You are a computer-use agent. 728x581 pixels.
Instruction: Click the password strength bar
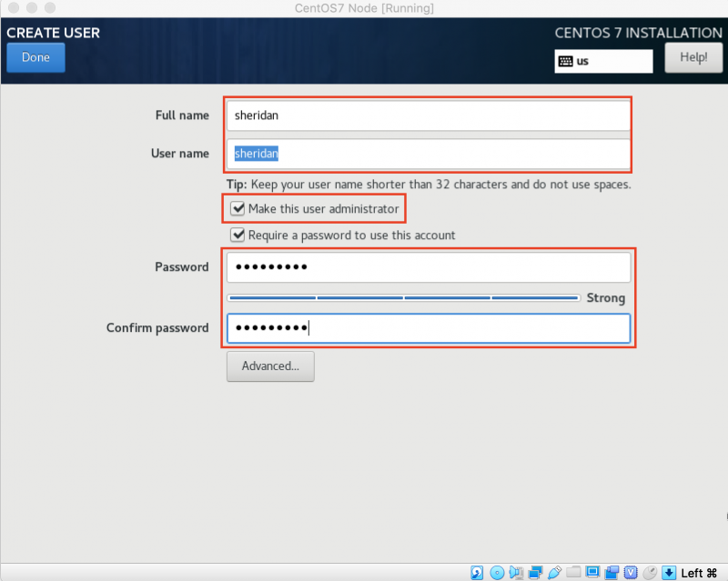[403, 298]
